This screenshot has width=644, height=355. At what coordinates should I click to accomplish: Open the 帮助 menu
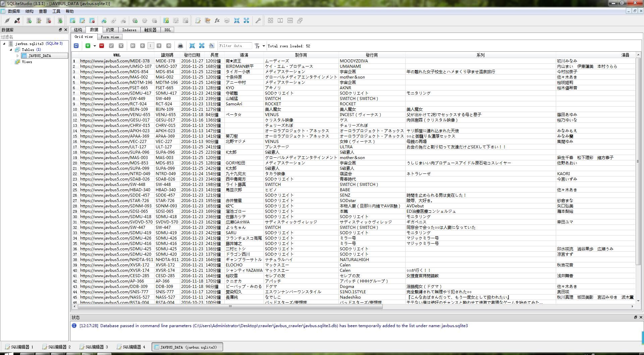[69, 11]
